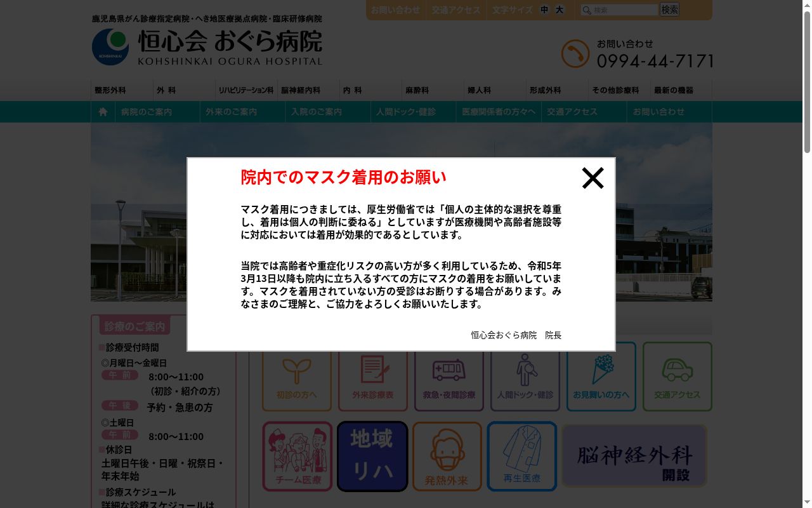Open the 医療関係者の方々へ menu

pyautogui.click(x=499, y=112)
